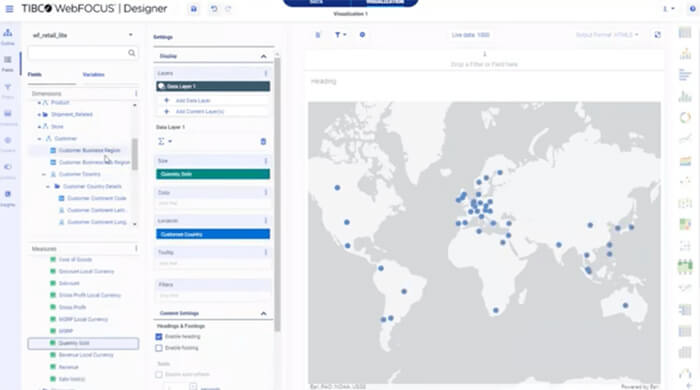Screen dimensions: 700x390
Task: Click the Settings panel vertical scrollbar
Action: coord(277,194)
